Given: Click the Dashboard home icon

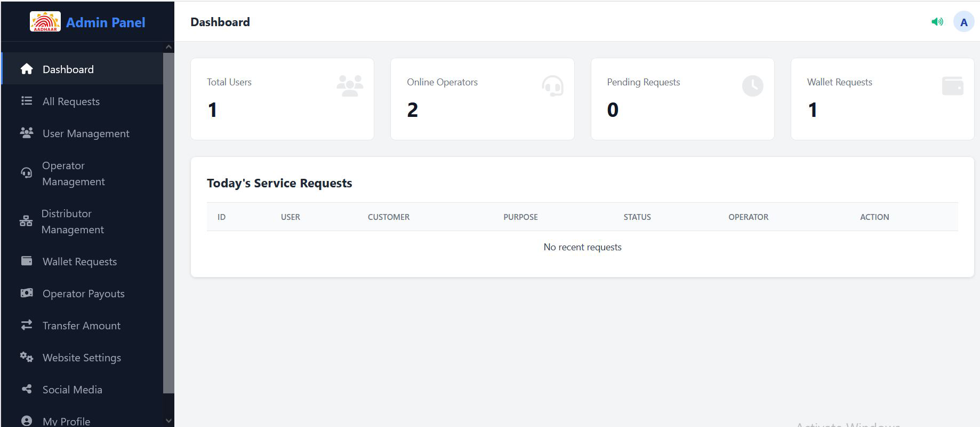Looking at the screenshot, I should (x=27, y=69).
